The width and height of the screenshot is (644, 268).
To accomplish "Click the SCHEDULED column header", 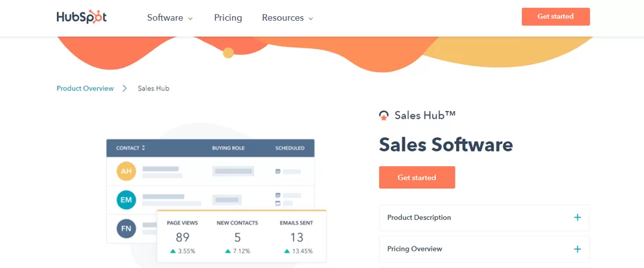I will click(x=290, y=148).
